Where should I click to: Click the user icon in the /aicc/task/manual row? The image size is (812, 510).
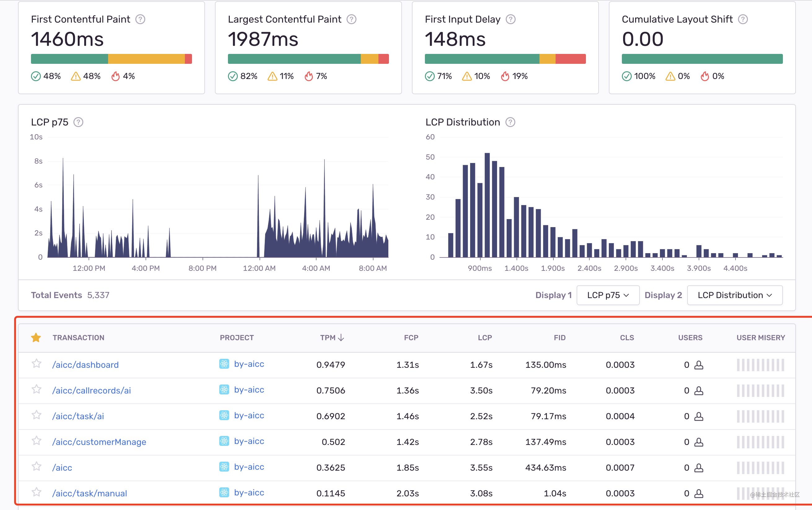coord(699,494)
